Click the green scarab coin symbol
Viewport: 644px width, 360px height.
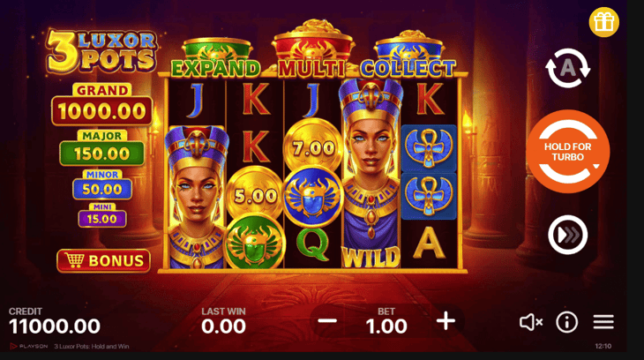255,243
